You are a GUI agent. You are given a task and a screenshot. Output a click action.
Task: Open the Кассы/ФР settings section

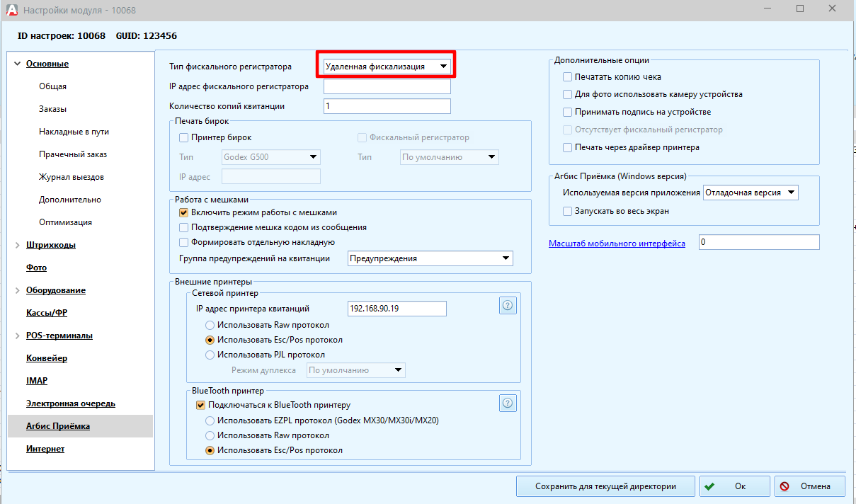(47, 313)
